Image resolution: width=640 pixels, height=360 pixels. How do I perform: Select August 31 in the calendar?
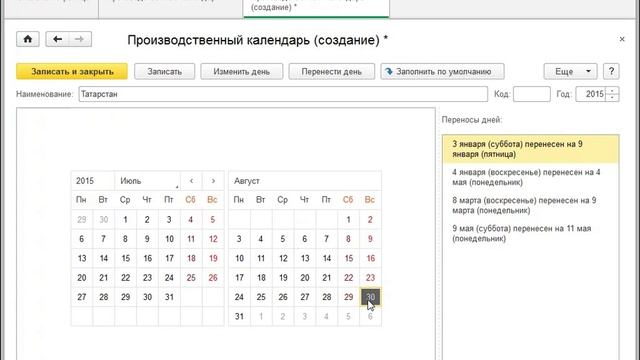coord(239,316)
